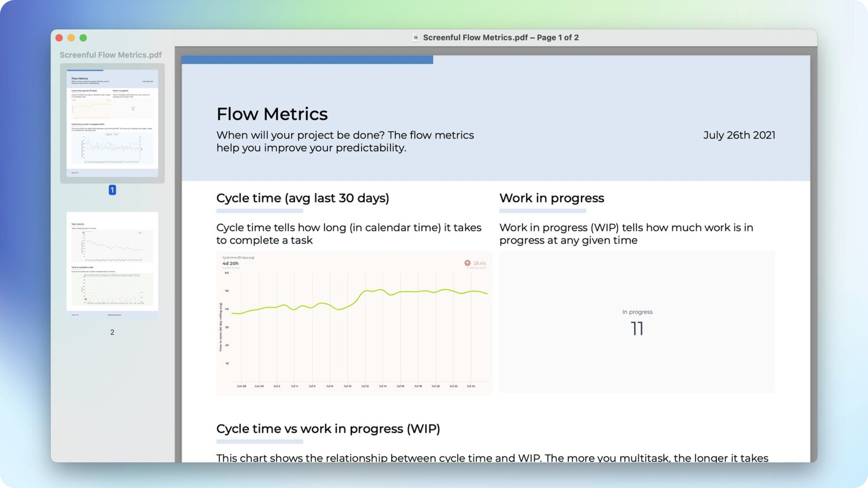The height and width of the screenshot is (488, 868).
Task: Click the Cycle time (avg last 30 days) heading
Action: [303, 198]
